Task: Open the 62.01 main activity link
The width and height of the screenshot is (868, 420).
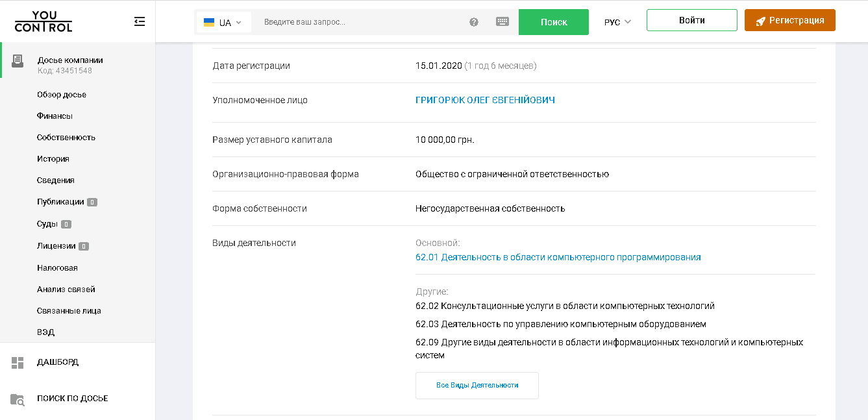Action: tap(558, 257)
